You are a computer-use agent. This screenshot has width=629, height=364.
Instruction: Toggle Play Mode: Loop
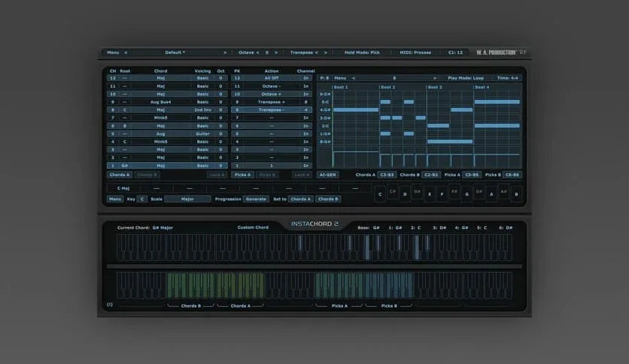(x=466, y=78)
